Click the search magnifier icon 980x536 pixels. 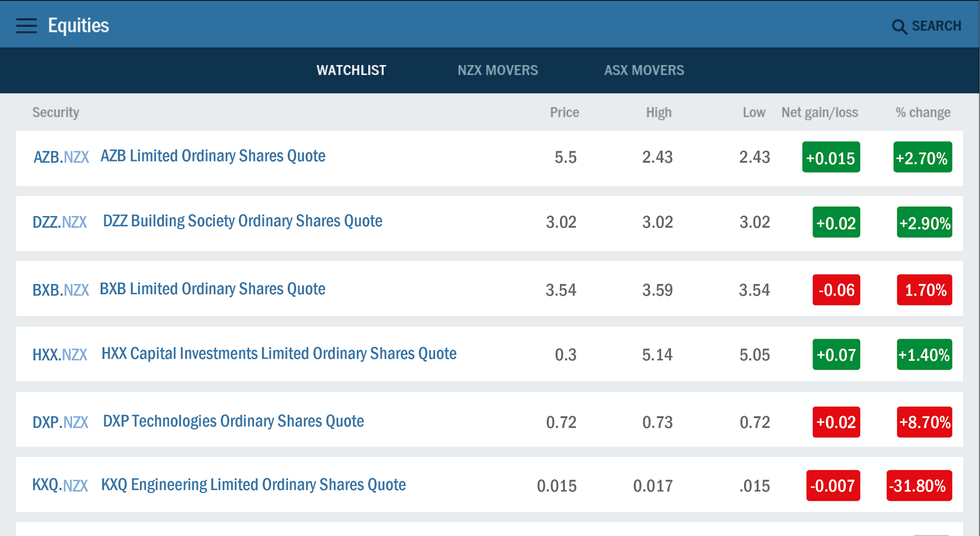click(x=899, y=27)
